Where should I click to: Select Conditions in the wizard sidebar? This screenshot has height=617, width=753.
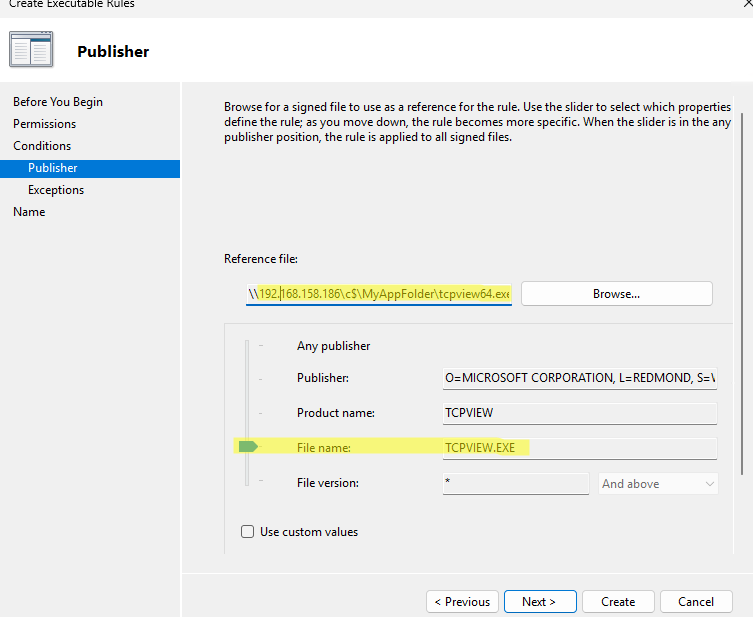42,146
